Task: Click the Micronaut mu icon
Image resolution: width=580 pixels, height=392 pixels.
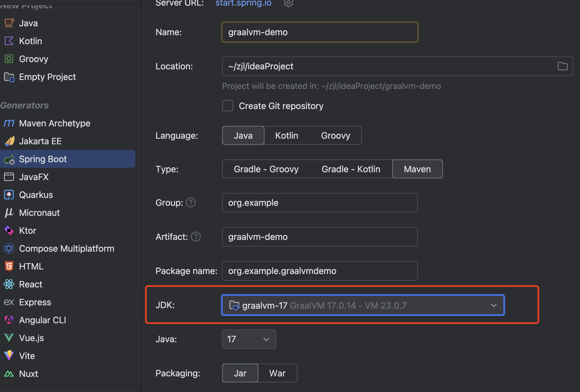Action: [x=9, y=212]
